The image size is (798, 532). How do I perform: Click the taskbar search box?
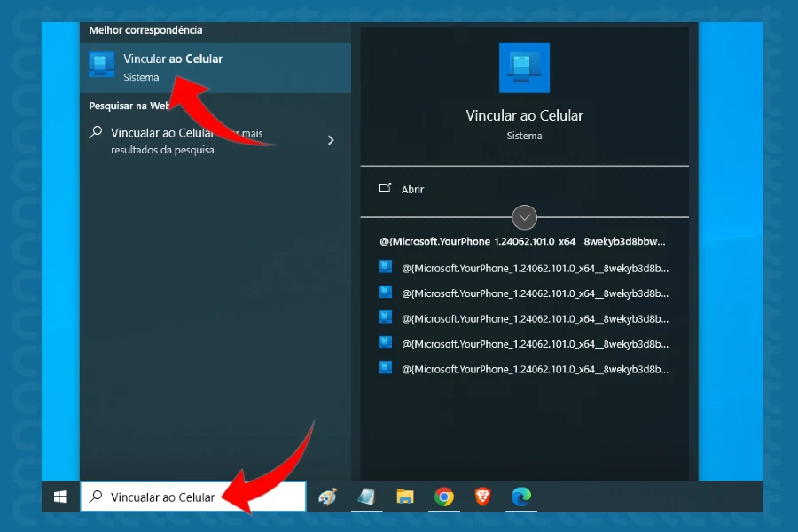(x=193, y=497)
